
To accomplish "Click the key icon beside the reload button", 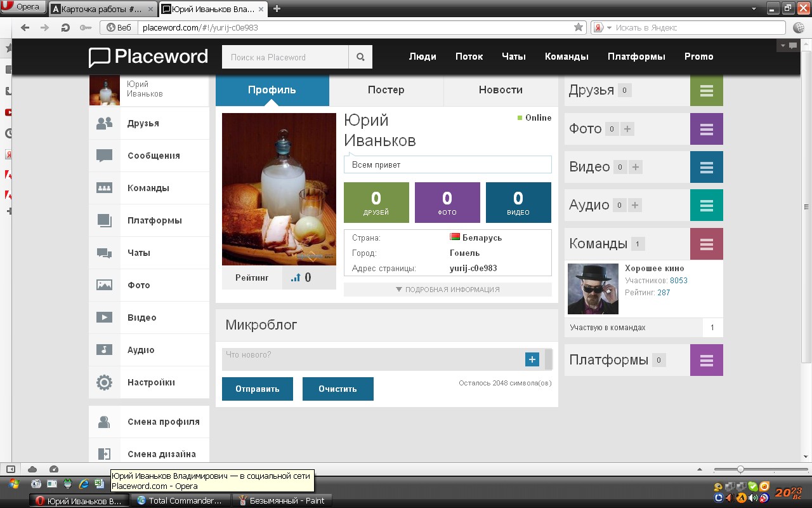I will pyautogui.click(x=86, y=27).
